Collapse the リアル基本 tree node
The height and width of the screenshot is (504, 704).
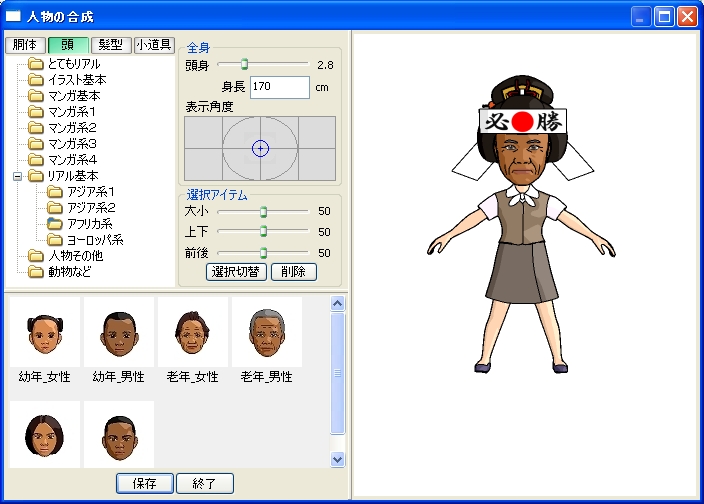point(18,176)
